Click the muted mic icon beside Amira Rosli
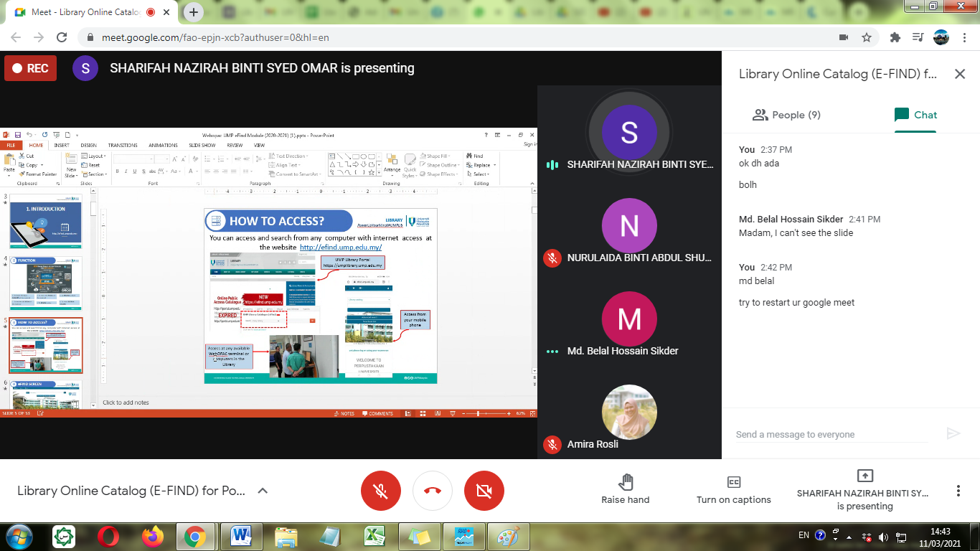 [552, 445]
